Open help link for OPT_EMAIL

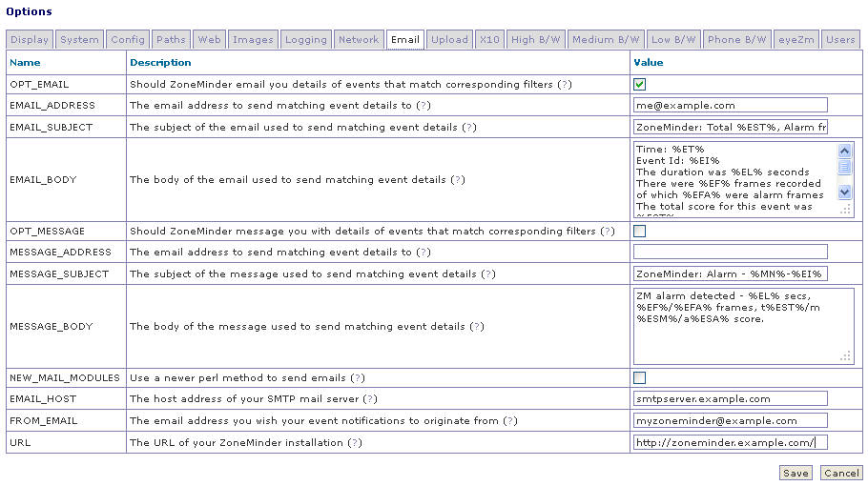point(565,85)
